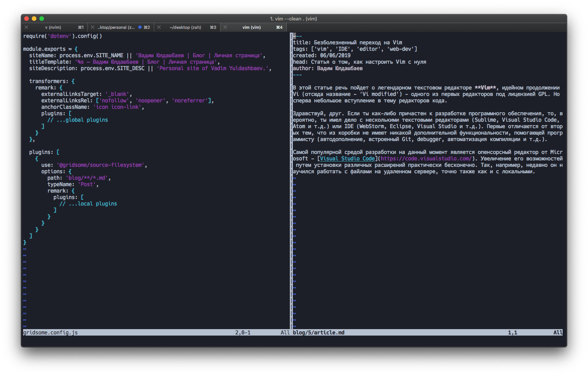This screenshot has height=375, width=588.
Task: Click the 'Post' string value
Action: 87,184
